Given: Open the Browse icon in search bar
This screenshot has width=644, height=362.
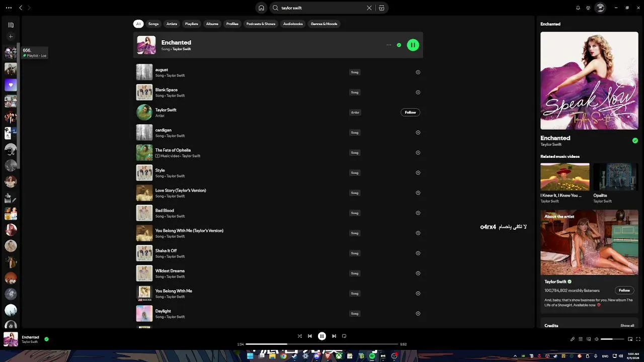Looking at the screenshot, I should [x=381, y=8].
